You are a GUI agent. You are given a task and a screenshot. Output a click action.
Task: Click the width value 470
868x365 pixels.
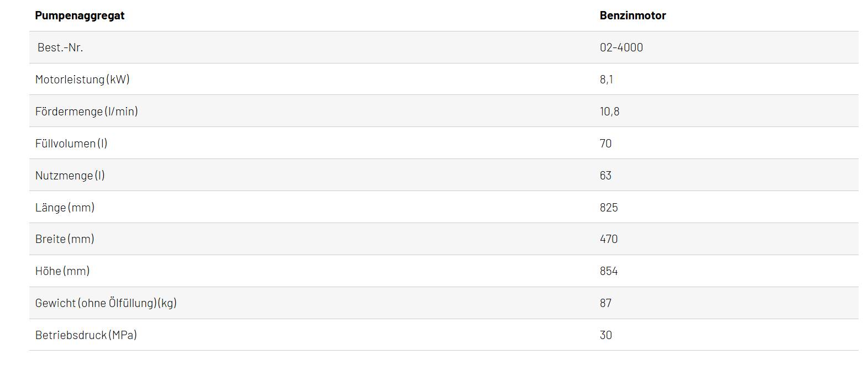609,239
